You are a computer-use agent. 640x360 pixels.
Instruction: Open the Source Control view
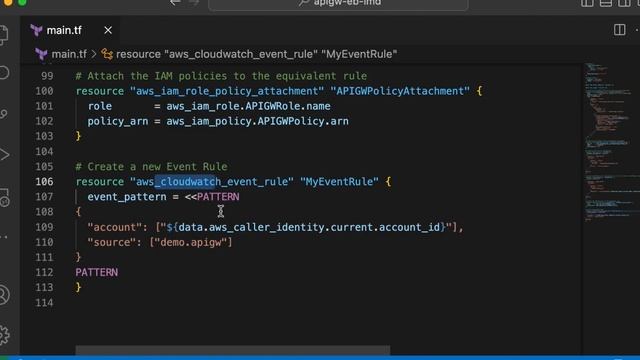click(x=4, y=114)
